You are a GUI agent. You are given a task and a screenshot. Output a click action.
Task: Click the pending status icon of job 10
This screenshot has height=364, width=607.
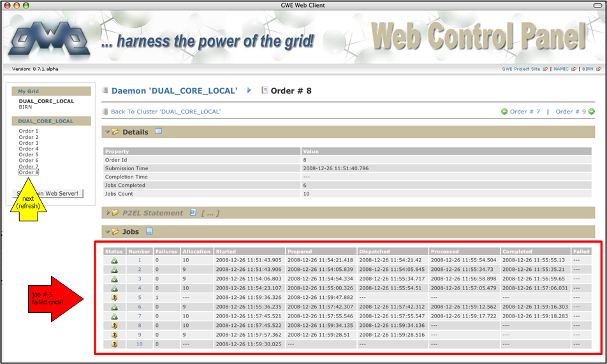tap(114, 344)
